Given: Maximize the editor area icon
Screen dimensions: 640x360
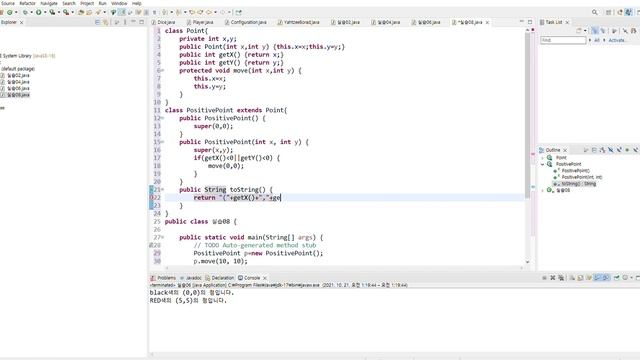Looking at the screenshot, I should [530, 22].
